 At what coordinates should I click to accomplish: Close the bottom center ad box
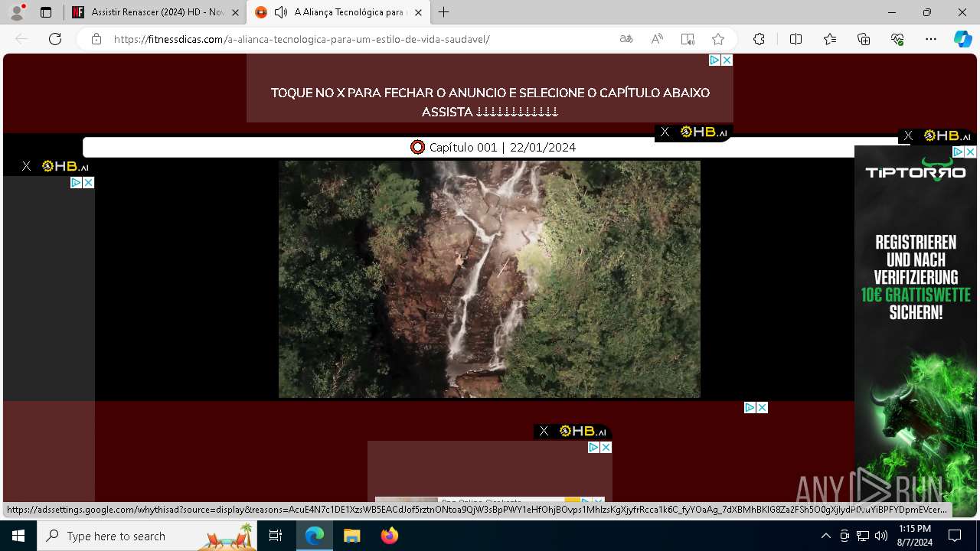pos(606,447)
